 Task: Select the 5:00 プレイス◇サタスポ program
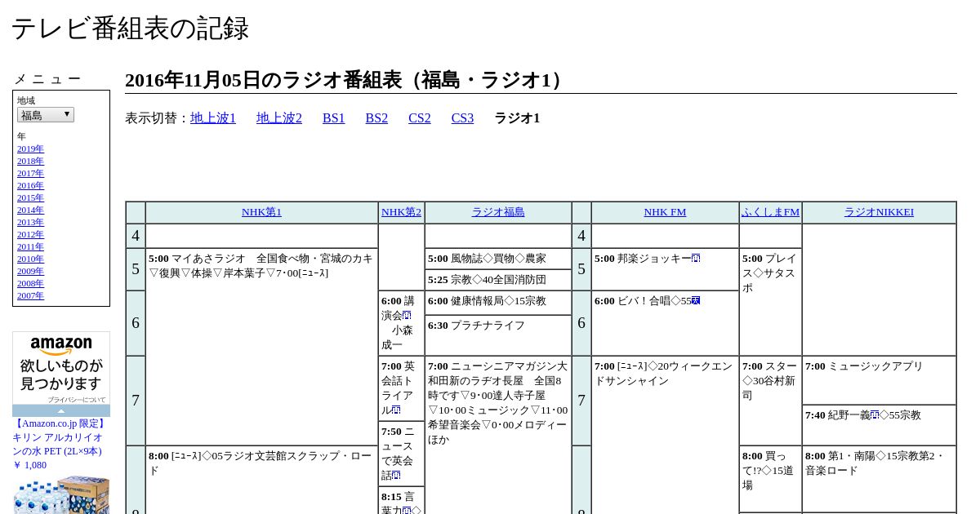(770, 302)
